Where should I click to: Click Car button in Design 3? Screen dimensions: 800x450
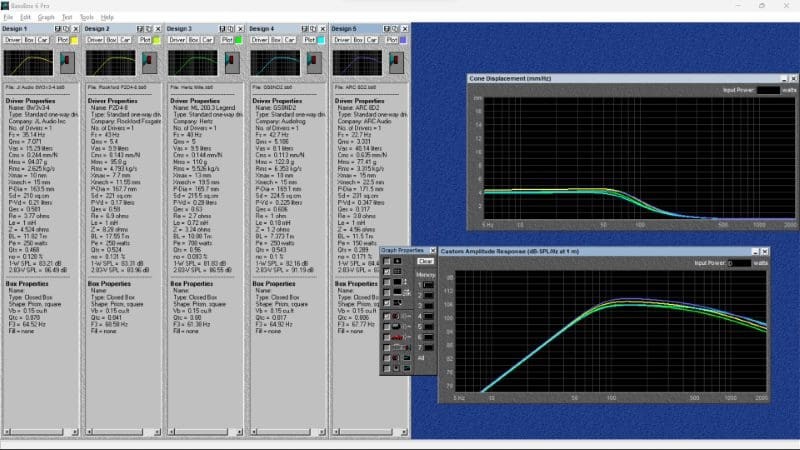pyautogui.click(x=207, y=40)
